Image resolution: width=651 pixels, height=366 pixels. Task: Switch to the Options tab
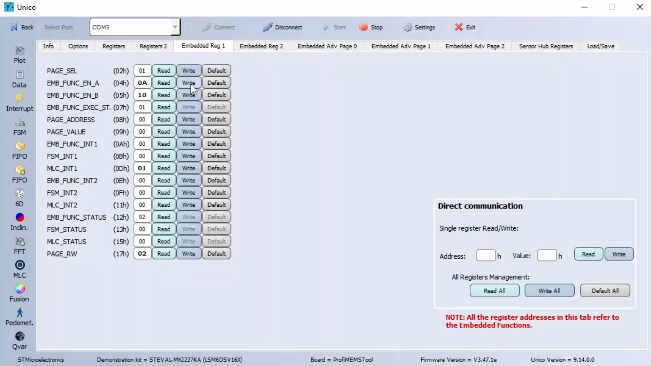tap(78, 46)
